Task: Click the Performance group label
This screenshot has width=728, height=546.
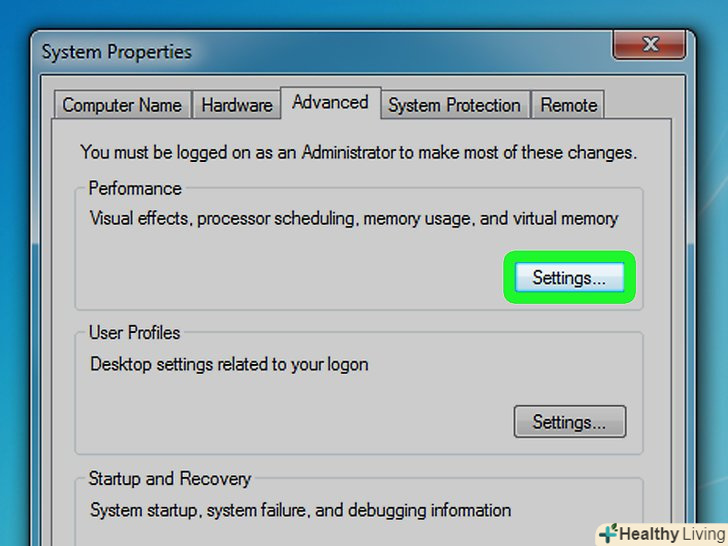Action: click(x=135, y=188)
